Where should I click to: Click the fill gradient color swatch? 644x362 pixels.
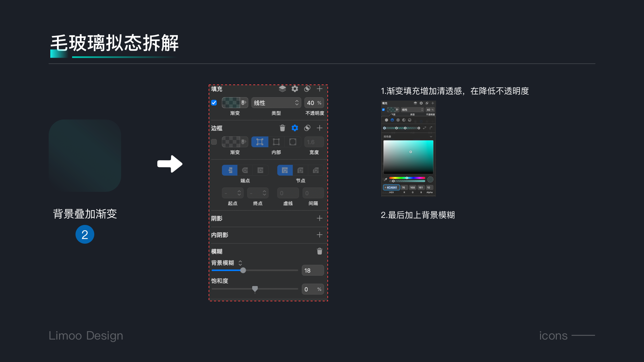click(x=231, y=103)
